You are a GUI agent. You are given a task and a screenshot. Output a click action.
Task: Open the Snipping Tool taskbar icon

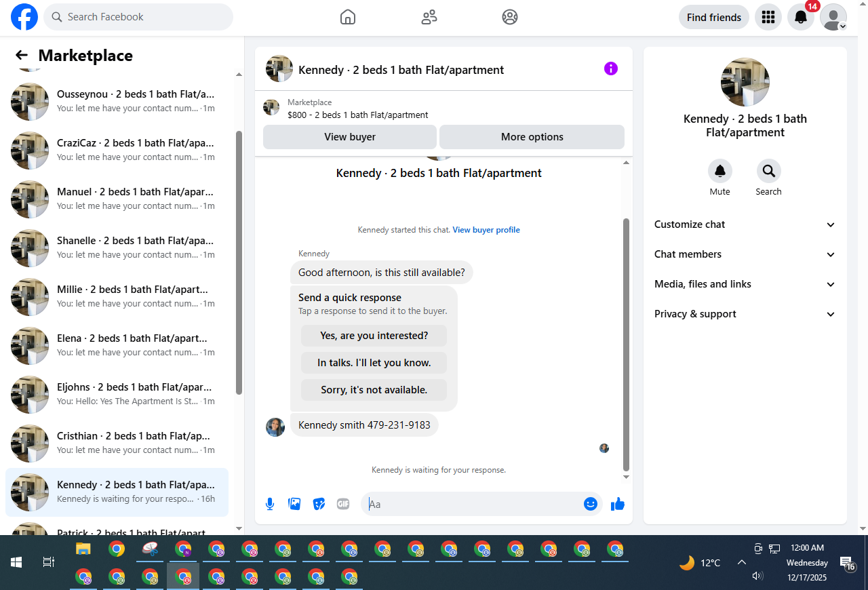coord(150,549)
